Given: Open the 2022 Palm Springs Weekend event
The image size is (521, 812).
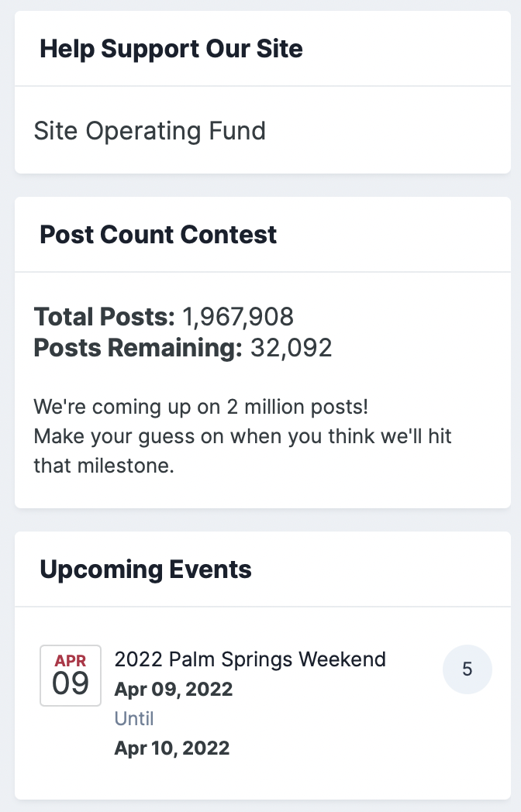Looking at the screenshot, I should (250, 659).
